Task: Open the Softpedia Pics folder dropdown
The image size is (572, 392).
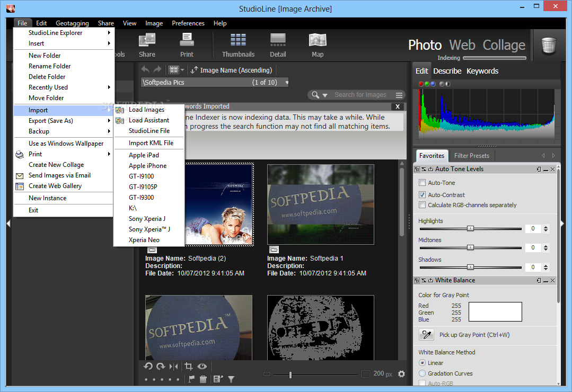Action: 287,83
